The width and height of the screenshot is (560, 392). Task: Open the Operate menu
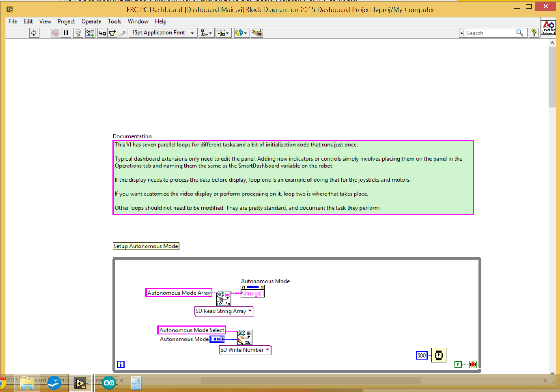(91, 21)
